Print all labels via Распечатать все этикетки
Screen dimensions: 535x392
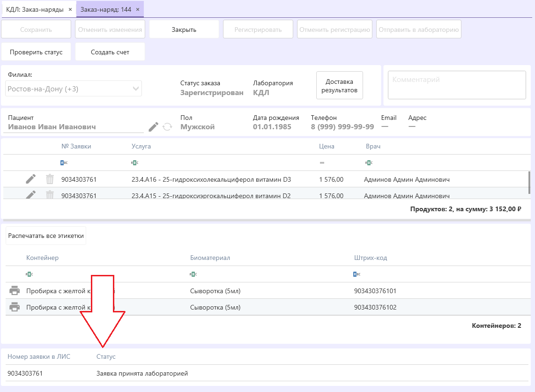pos(46,236)
